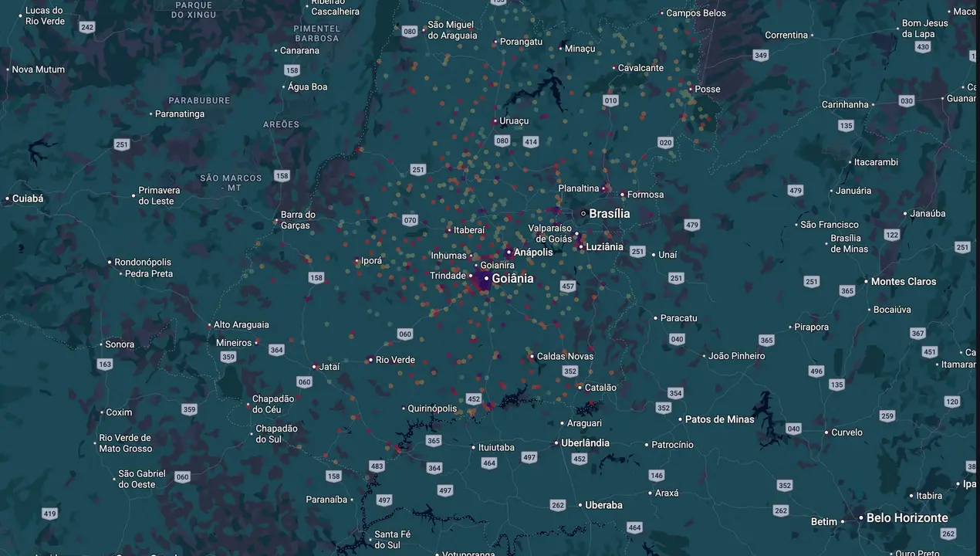
Task: Select the Uberaba label
Action: pos(603,505)
